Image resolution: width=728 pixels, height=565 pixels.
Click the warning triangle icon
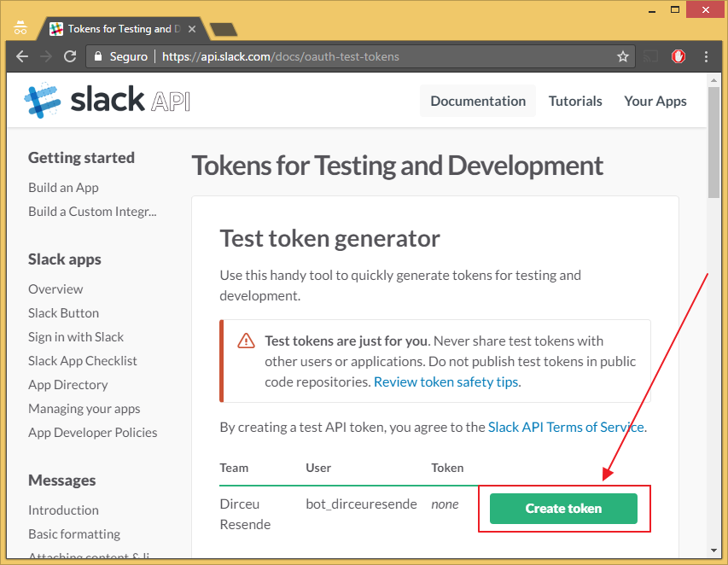pyautogui.click(x=246, y=341)
